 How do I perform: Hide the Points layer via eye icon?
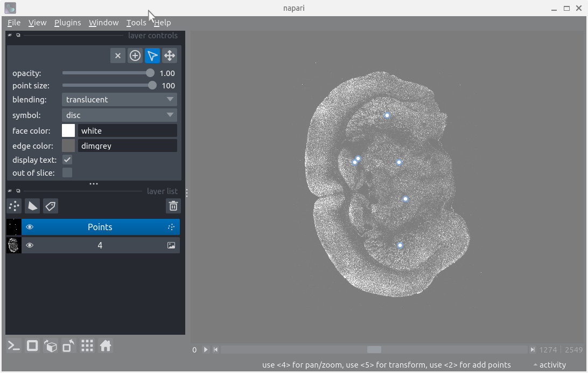[x=30, y=227]
